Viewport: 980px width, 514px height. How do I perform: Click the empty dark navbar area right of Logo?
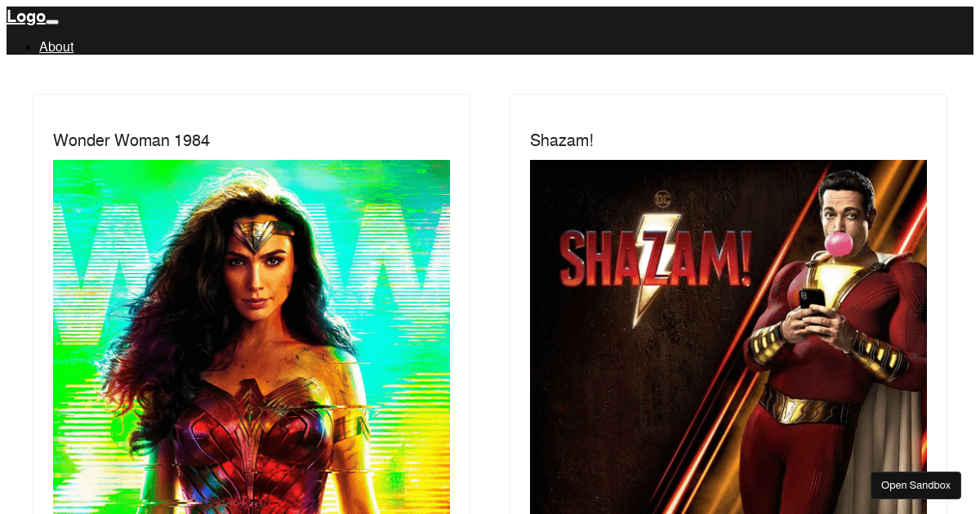click(514, 20)
